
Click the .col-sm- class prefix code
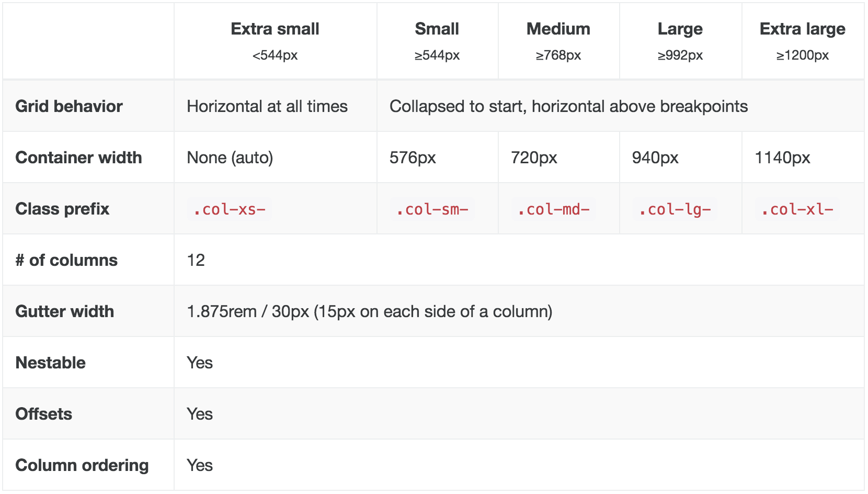[432, 209]
